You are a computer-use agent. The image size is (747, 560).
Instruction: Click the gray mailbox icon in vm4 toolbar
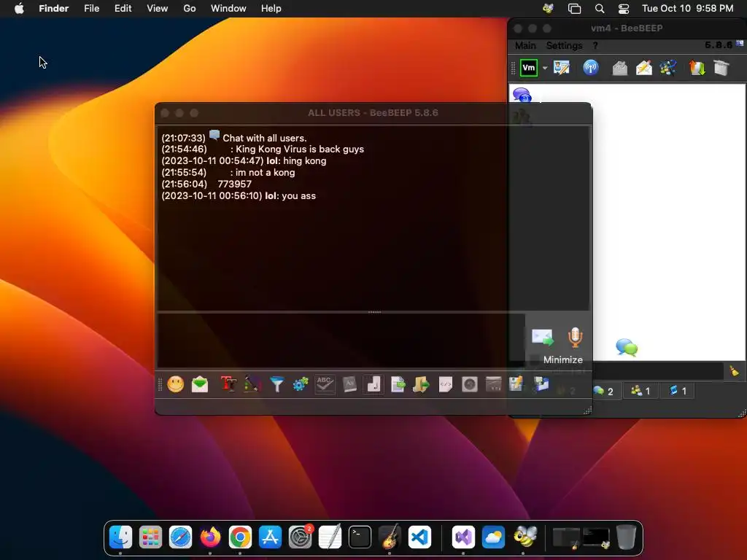620,68
